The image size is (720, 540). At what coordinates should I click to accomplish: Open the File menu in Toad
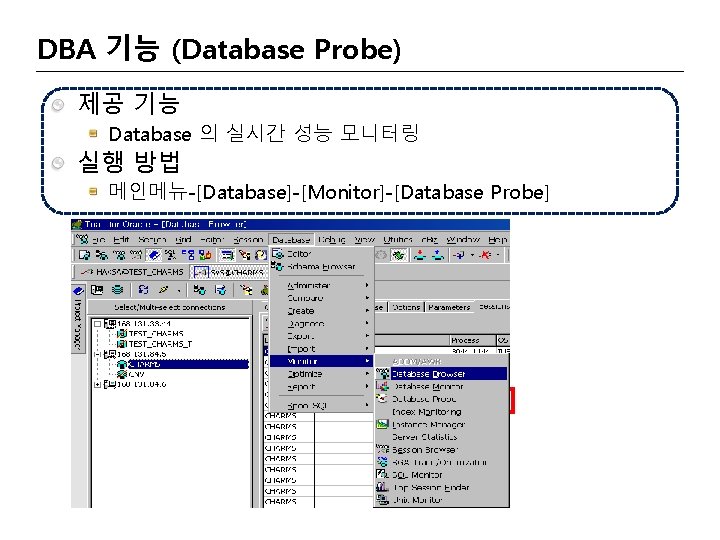point(99,240)
